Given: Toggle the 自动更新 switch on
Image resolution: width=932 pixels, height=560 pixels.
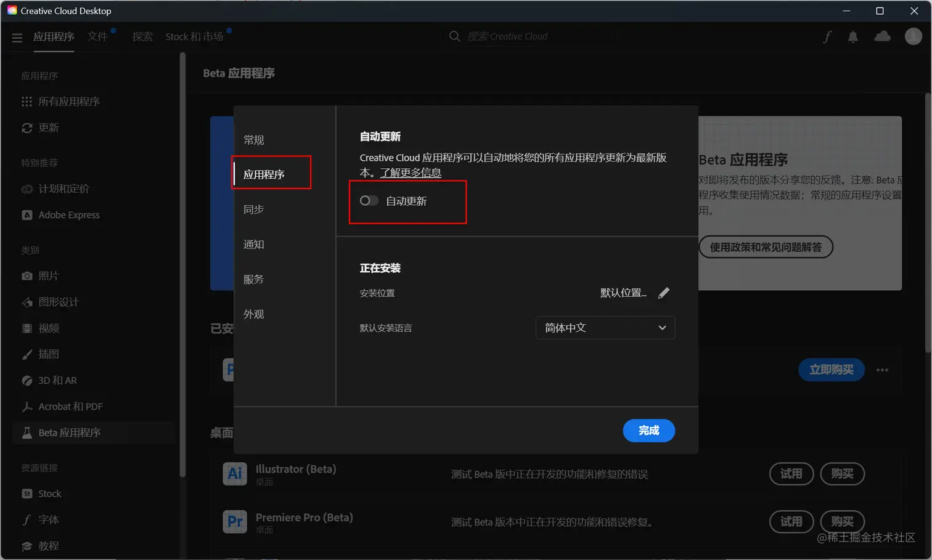Looking at the screenshot, I should [369, 201].
